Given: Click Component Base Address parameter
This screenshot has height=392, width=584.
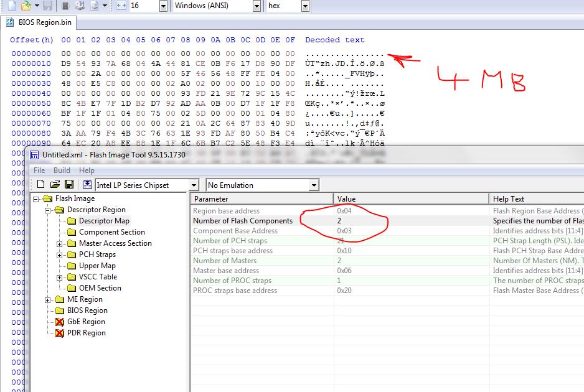Looking at the screenshot, I should 235,231.
